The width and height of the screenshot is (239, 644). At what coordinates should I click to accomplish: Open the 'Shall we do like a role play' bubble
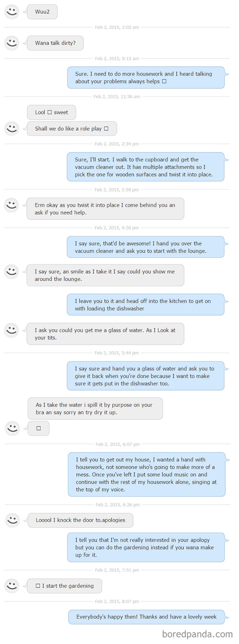72,128
